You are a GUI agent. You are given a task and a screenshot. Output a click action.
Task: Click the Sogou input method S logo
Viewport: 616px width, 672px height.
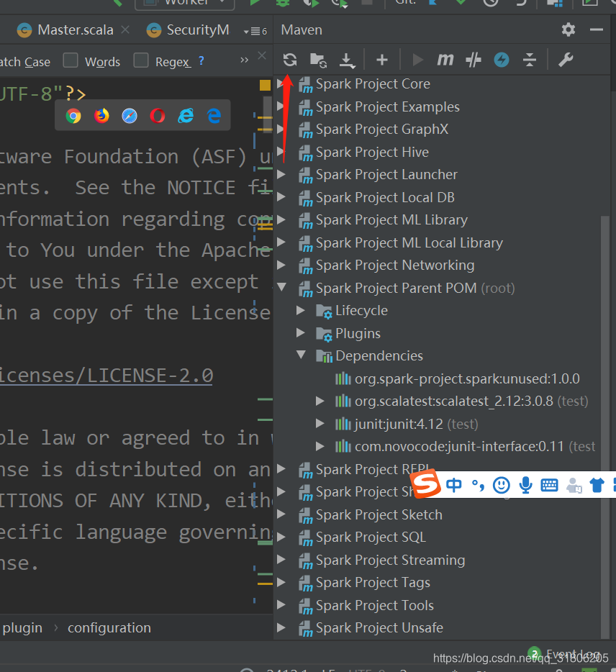tap(425, 484)
